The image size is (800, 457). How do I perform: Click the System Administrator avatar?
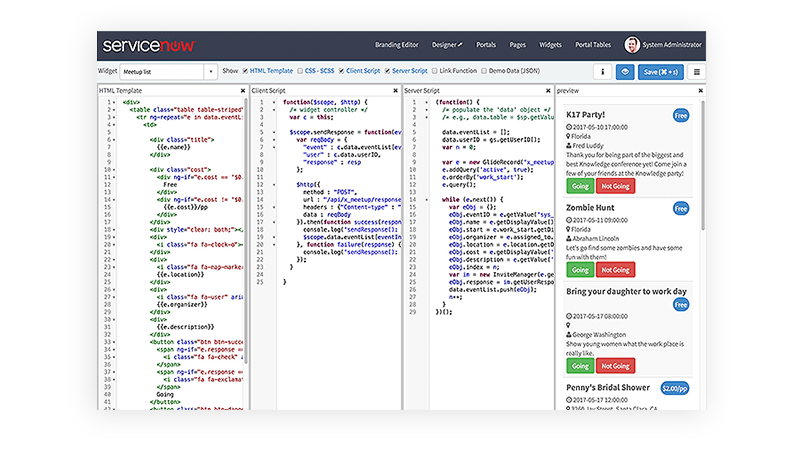click(632, 45)
